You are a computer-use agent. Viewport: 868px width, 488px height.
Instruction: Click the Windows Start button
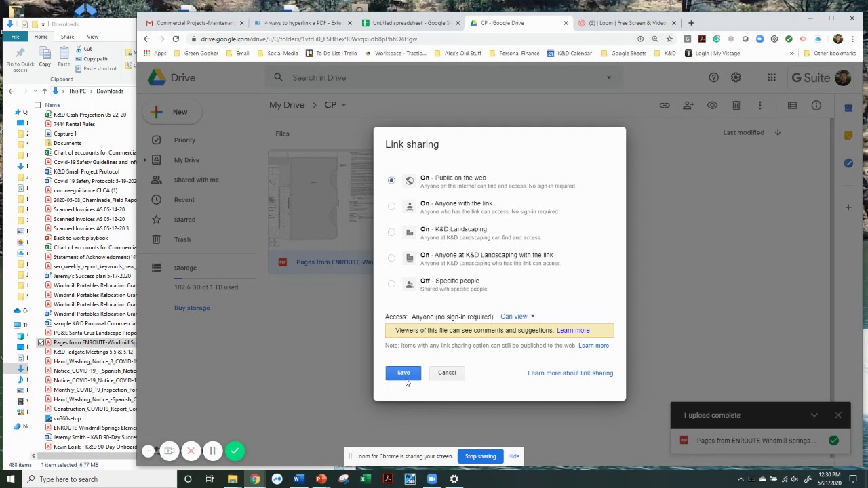coord(12,479)
